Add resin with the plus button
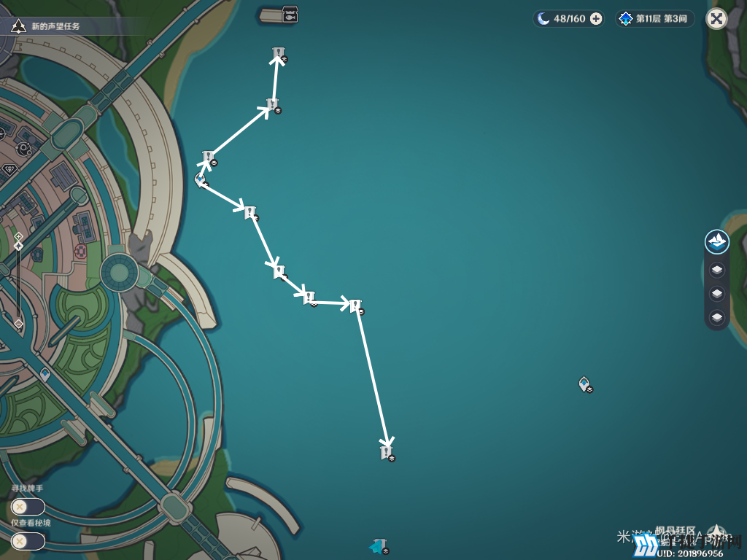747x560 pixels. [596, 19]
